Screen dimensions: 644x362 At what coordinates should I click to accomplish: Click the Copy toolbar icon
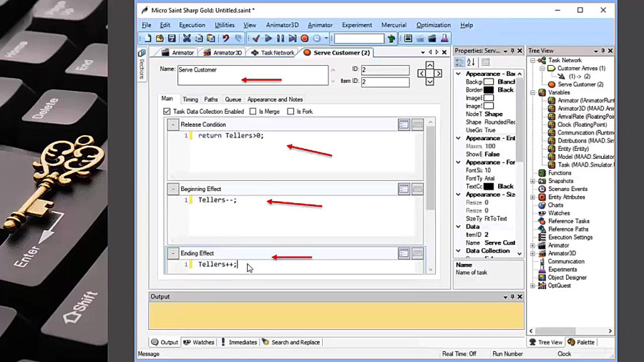tap(199, 39)
